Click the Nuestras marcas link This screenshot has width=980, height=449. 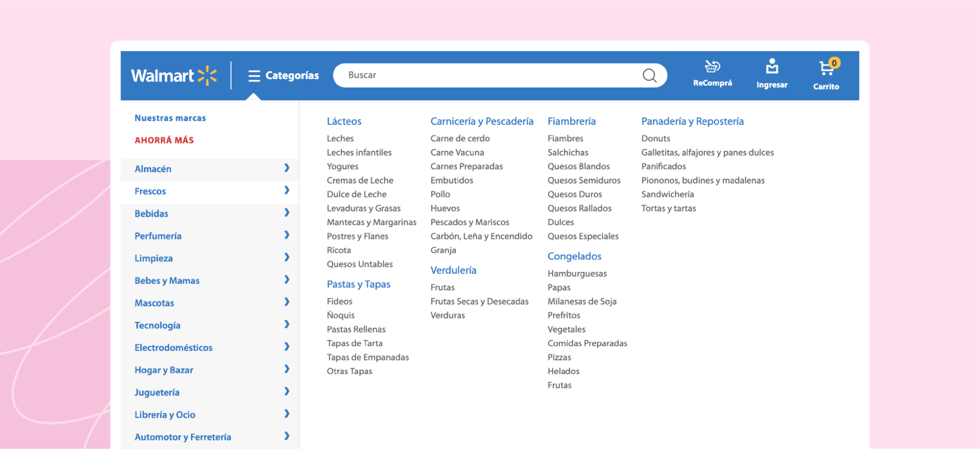click(170, 118)
